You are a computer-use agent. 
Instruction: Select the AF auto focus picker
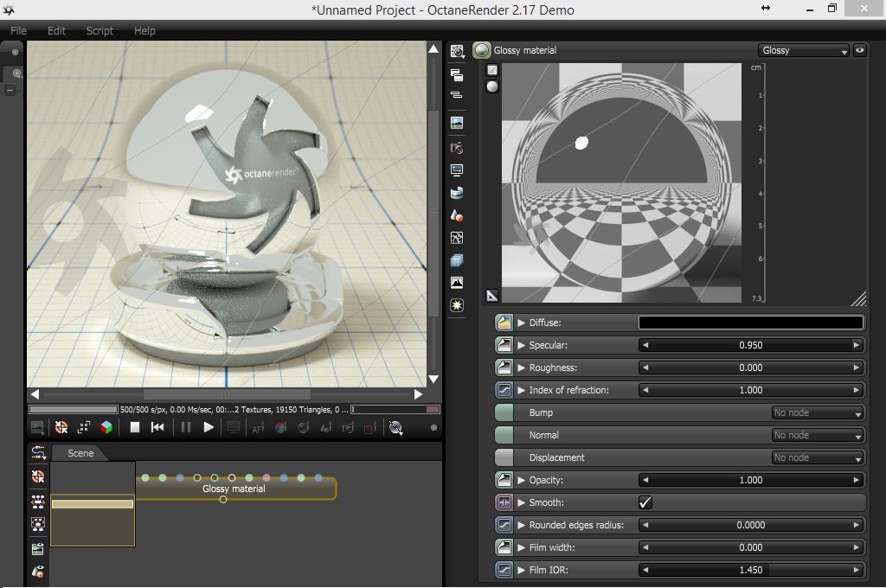coord(258,428)
